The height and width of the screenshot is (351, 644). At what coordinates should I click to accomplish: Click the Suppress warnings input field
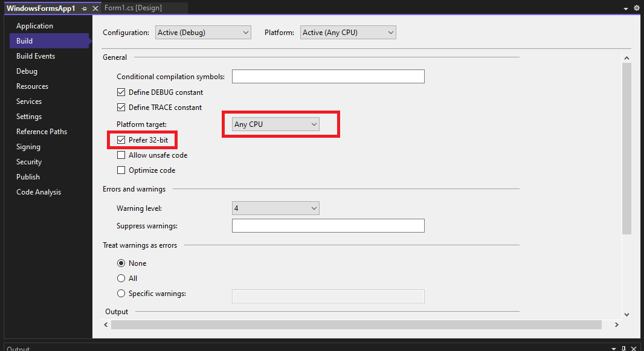coord(328,225)
